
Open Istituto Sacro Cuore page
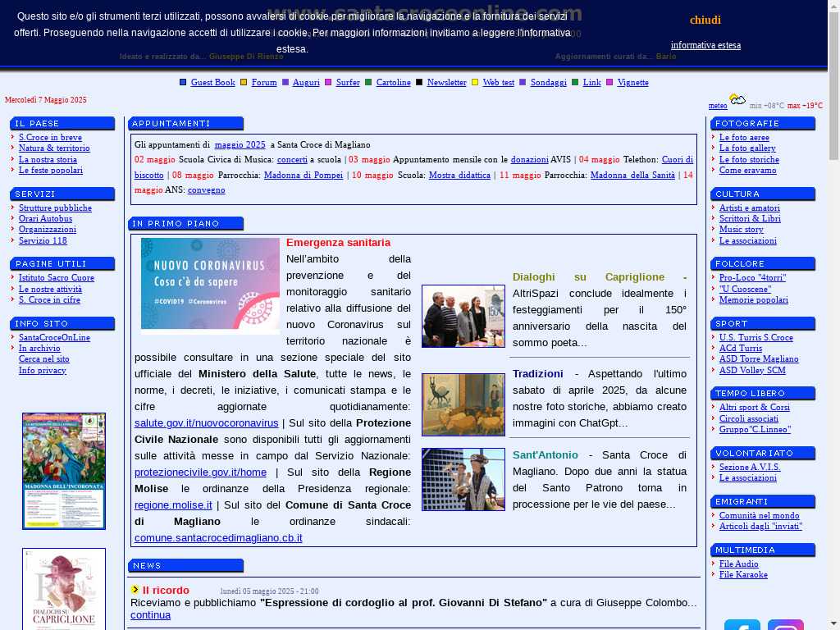[57, 277]
